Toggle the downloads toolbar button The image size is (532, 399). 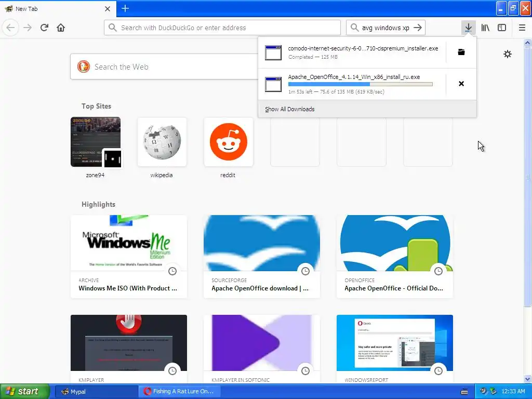click(468, 28)
